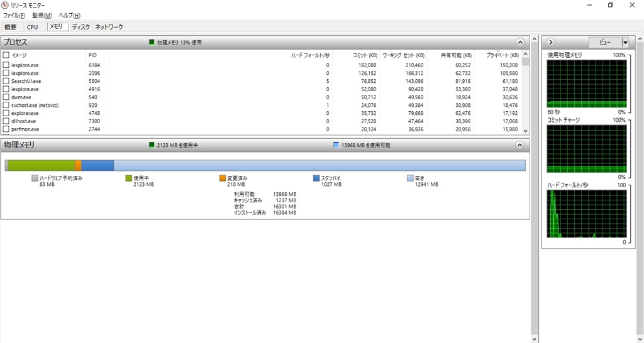
Task: Click the process list scrollbar down arrow
Action: [525, 131]
